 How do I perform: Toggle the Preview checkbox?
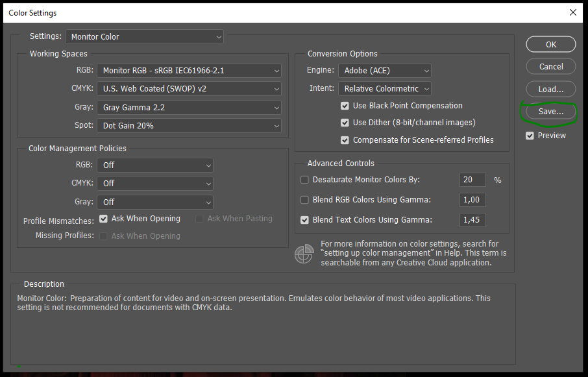pos(530,136)
